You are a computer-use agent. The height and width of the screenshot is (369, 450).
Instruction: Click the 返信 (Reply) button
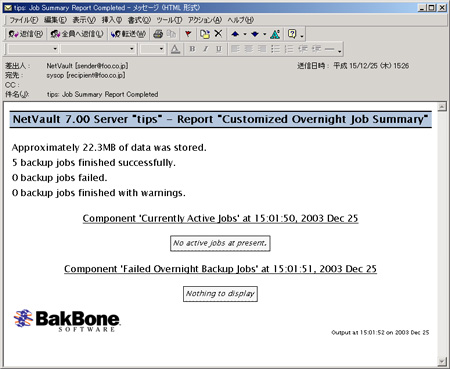coord(26,34)
